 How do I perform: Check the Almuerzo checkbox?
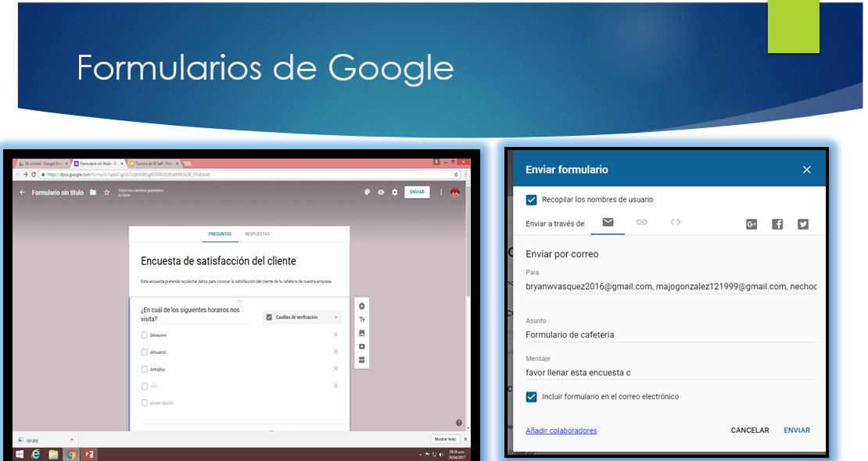(x=145, y=352)
